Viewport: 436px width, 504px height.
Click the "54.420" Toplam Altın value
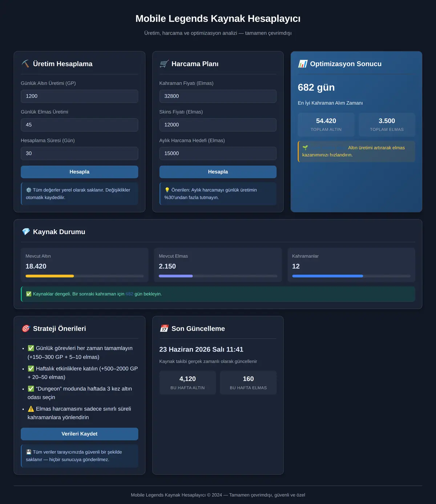(326, 121)
